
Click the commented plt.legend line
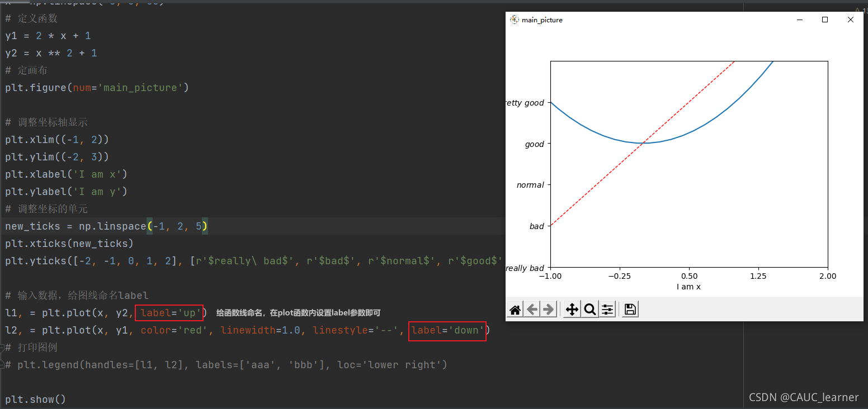tap(226, 365)
